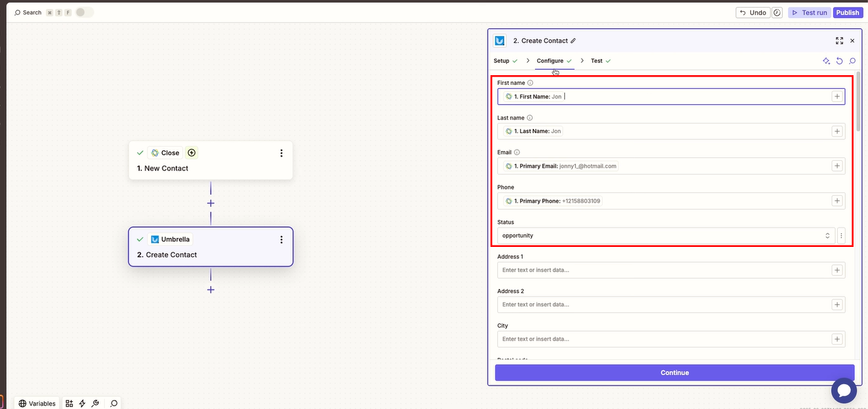The image size is (868, 409).
Task: Expand the step panel to fullscreen
Action: [839, 41]
